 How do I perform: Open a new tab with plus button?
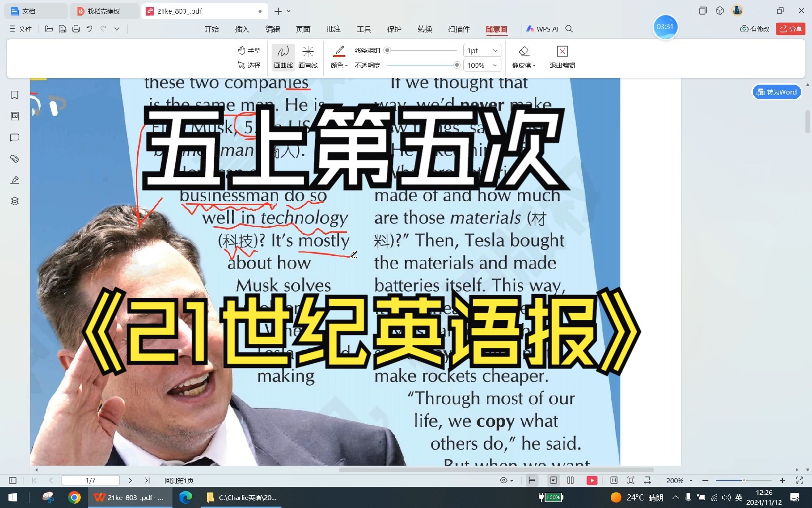point(278,11)
